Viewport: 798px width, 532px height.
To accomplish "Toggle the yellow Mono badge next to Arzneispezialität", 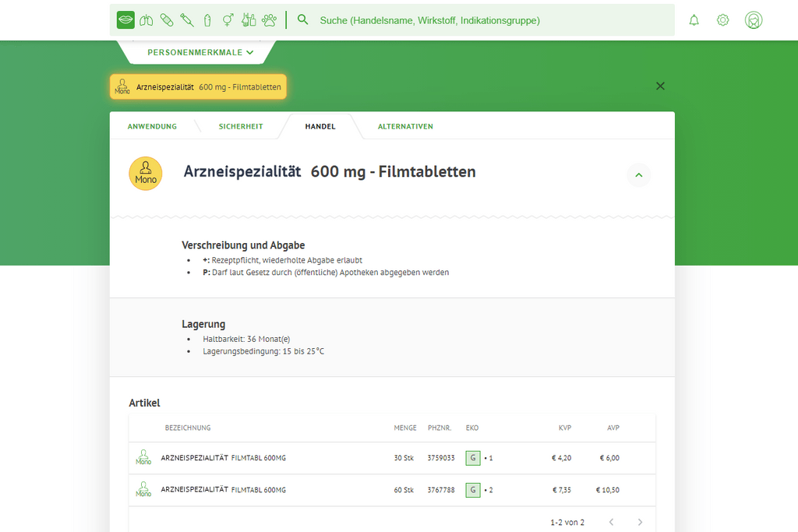I will pos(122,86).
